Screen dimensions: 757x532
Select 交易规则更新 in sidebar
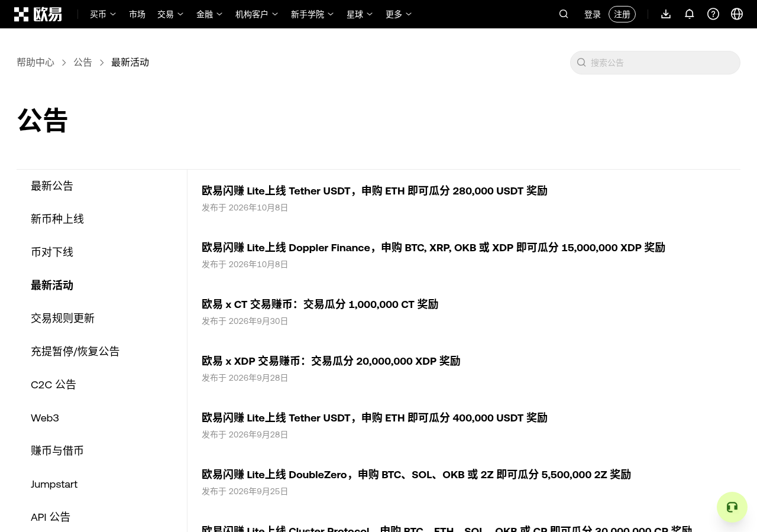(63, 318)
